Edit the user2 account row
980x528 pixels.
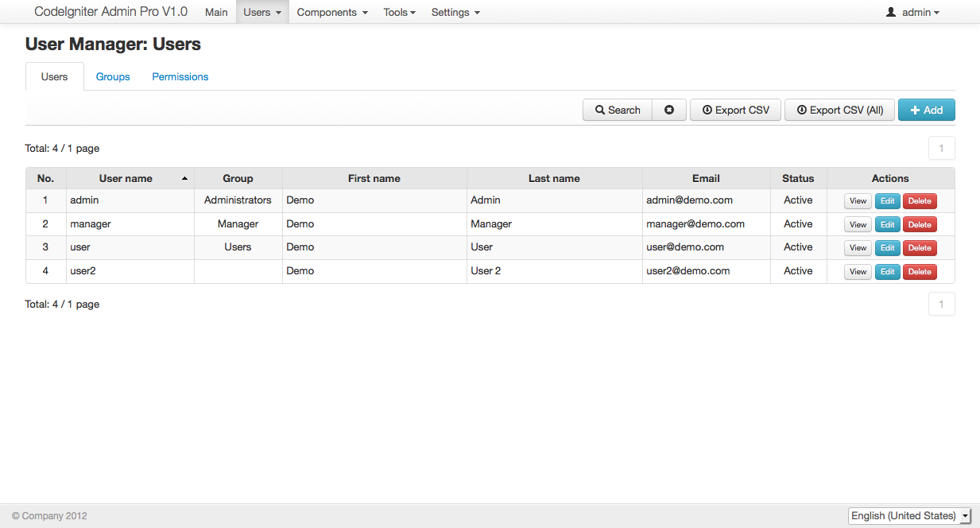(x=888, y=272)
